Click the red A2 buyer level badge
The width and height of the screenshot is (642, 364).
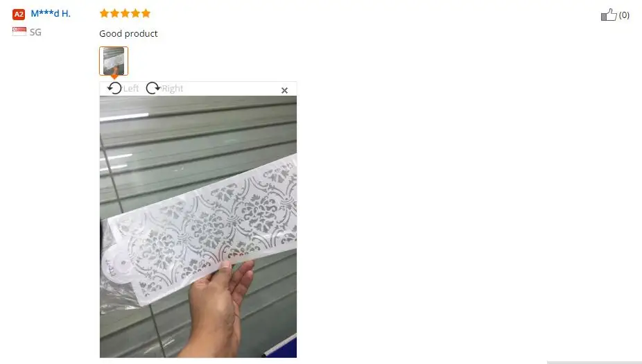[19, 15]
